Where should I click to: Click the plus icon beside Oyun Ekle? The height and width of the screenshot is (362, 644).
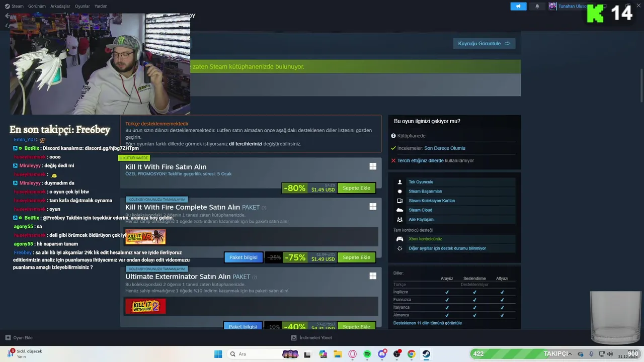point(8,338)
